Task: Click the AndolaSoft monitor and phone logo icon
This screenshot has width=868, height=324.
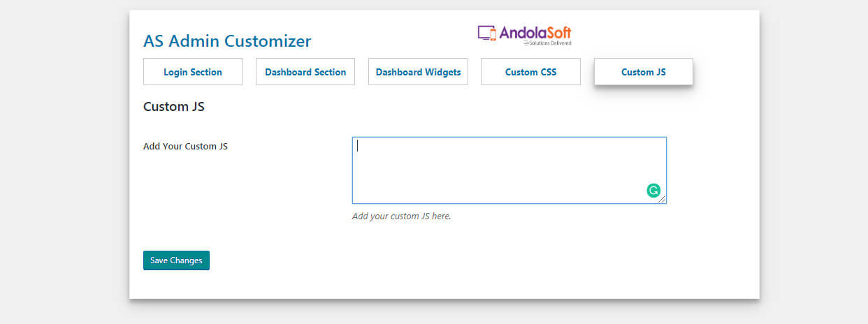Action: [x=487, y=34]
